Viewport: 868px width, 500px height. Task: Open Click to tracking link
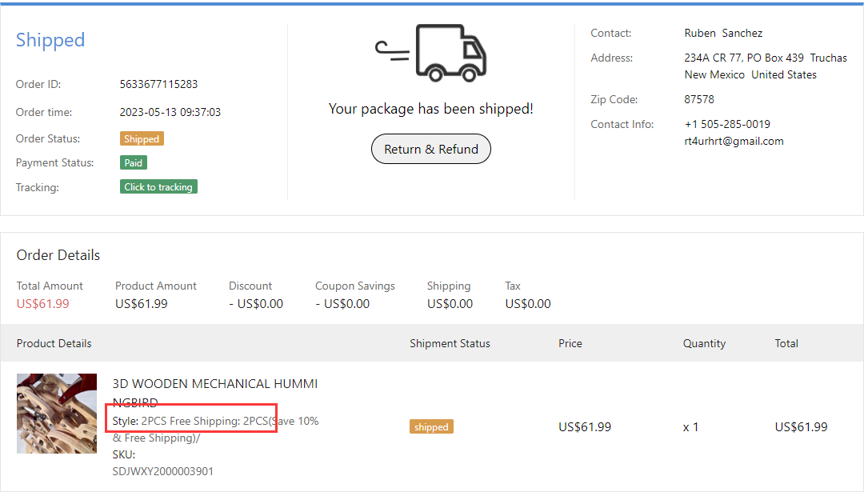tap(158, 187)
